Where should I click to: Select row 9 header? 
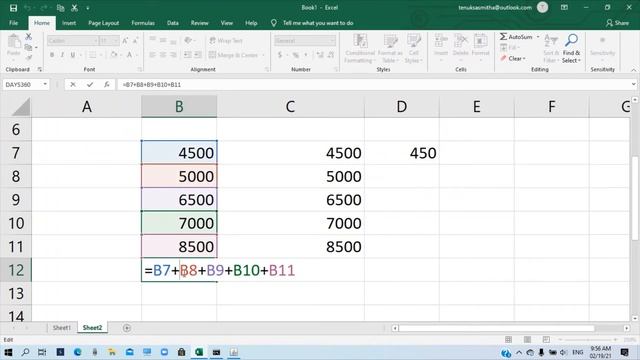16,200
